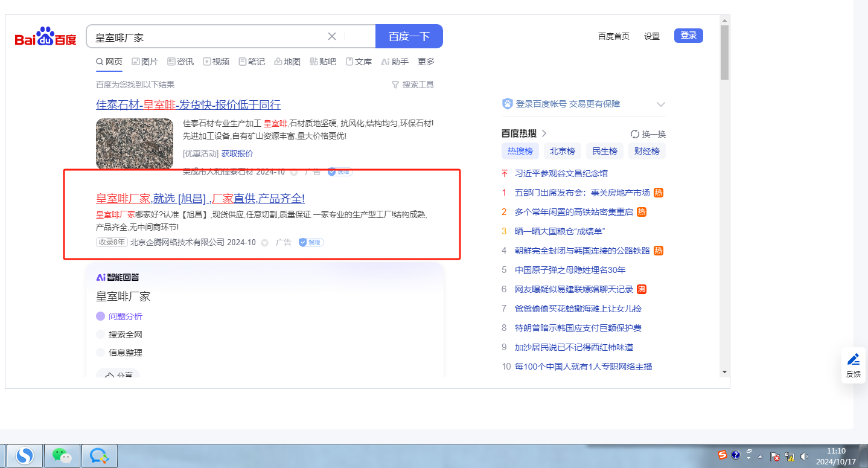The height and width of the screenshot is (468, 868).
Task: Click the 百度一下 search button
Action: (x=409, y=36)
